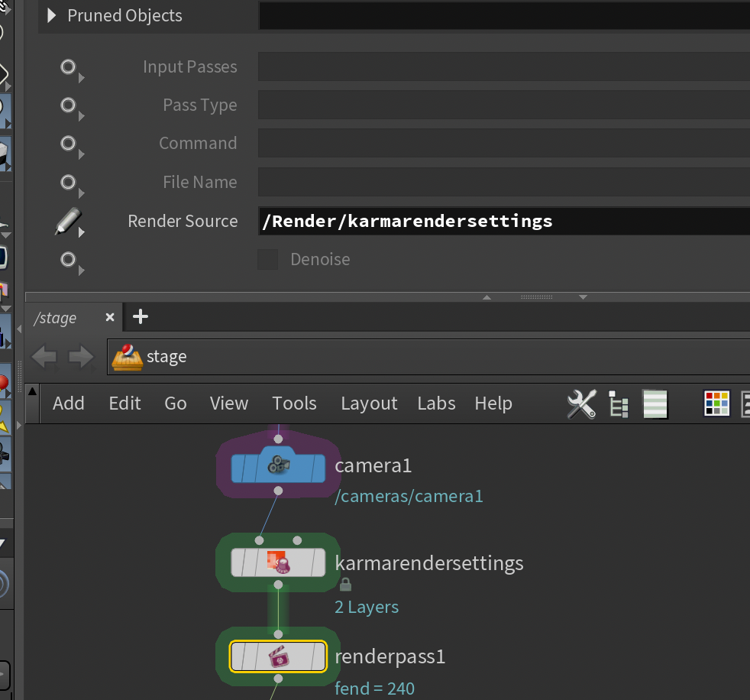The height and width of the screenshot is (700, 750).
Task: Click the stage path label
Action: pos(166,357)
